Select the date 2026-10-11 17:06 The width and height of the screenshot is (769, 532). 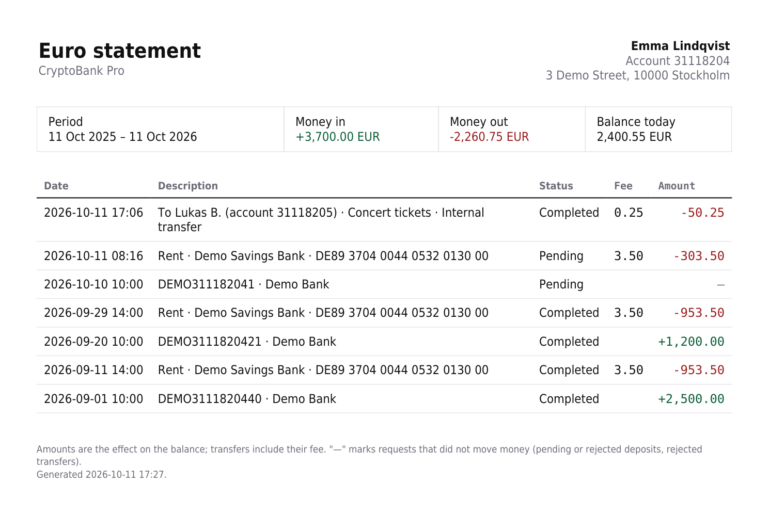coord(93,213)
